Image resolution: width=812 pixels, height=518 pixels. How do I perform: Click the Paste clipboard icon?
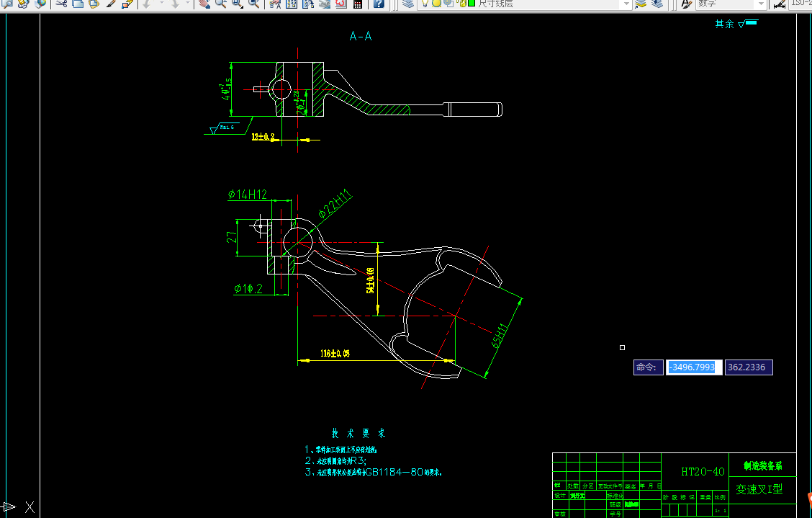tap(94, 3)
